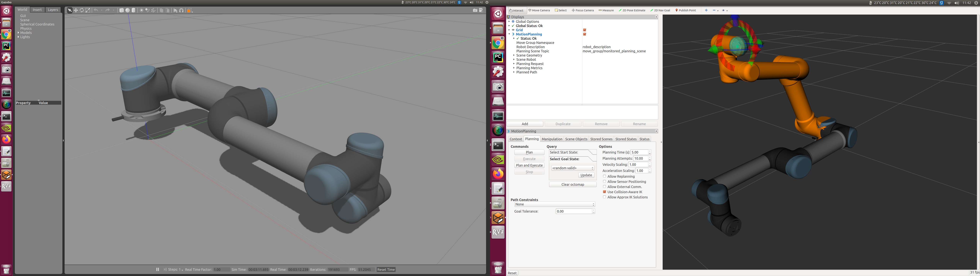Toggle the Grid display checkbox

pos(585,30)
